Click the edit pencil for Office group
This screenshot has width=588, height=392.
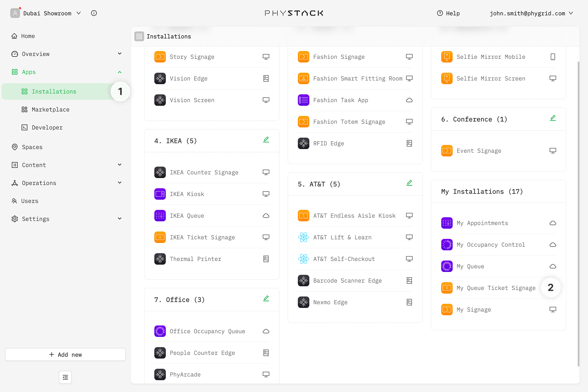click(266, 298)
